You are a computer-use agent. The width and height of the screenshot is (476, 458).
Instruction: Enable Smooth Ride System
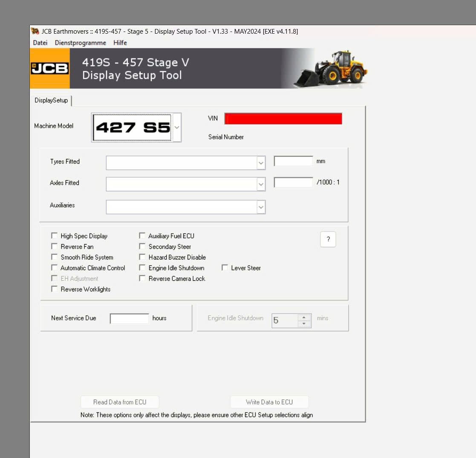click(55, 256)
